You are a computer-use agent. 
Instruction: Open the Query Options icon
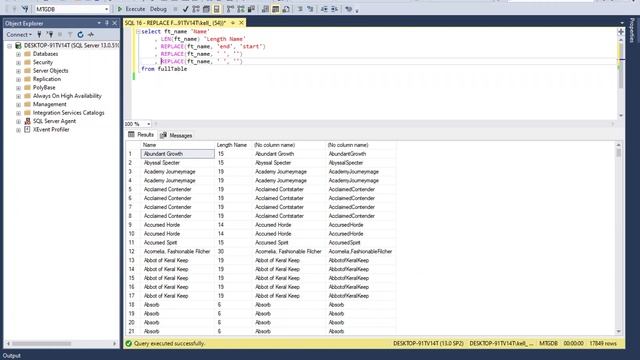[206, 9]
